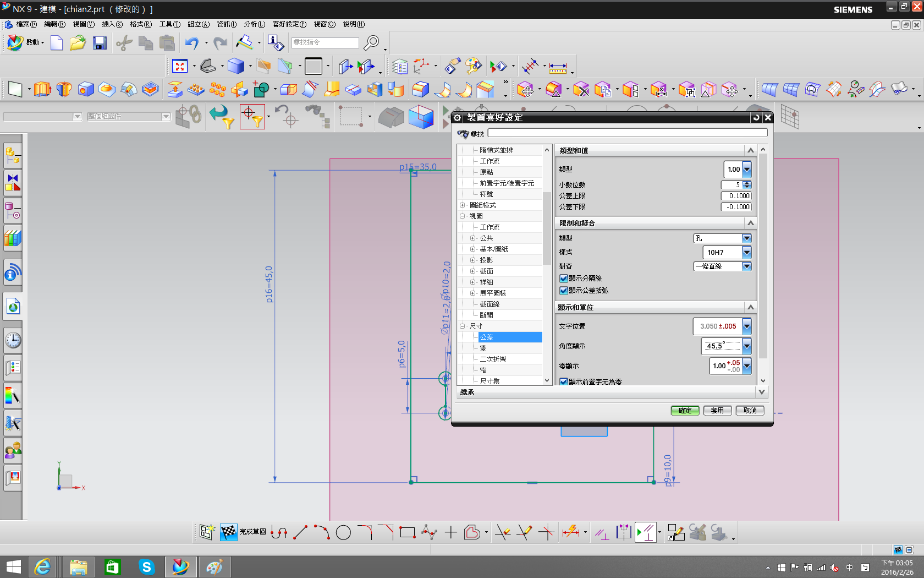The height and width of the screenshot is (578, 924).
Task: Toggle 顯示公差括弧 checkbox
Action: 564,291
